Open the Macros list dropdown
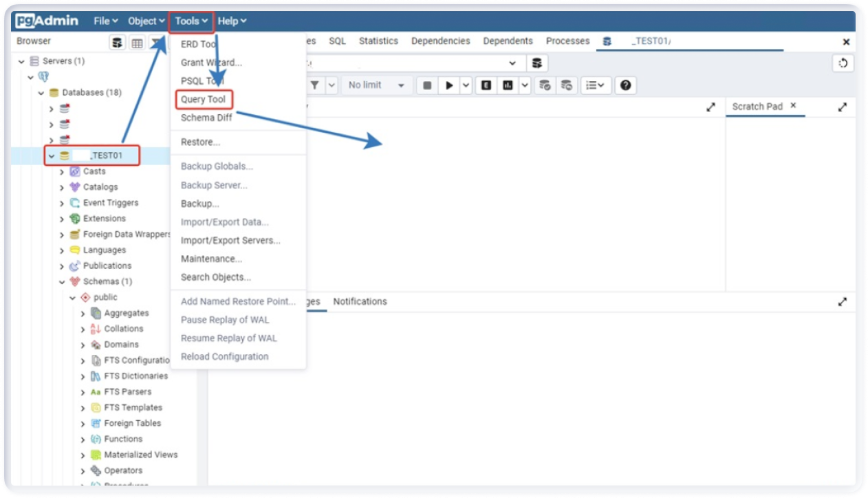Image resolution: width=868 pixels, height=498 pixels. tap(595, 85)
